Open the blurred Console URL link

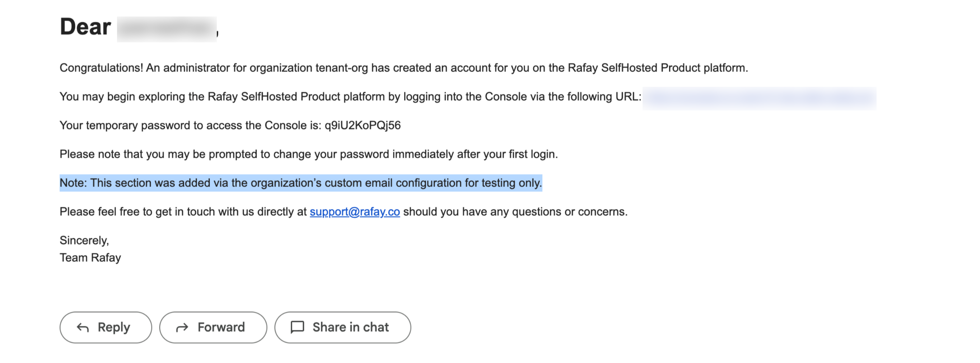759,97
